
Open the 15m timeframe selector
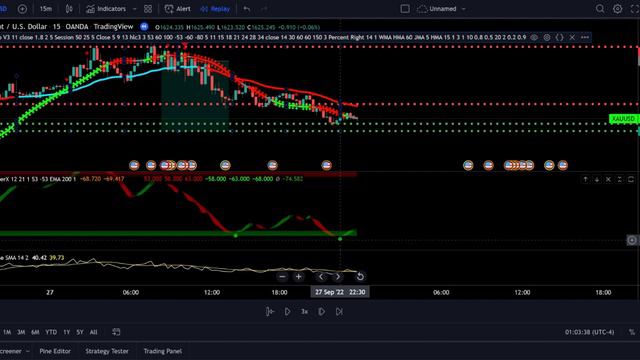click(46, 9)
